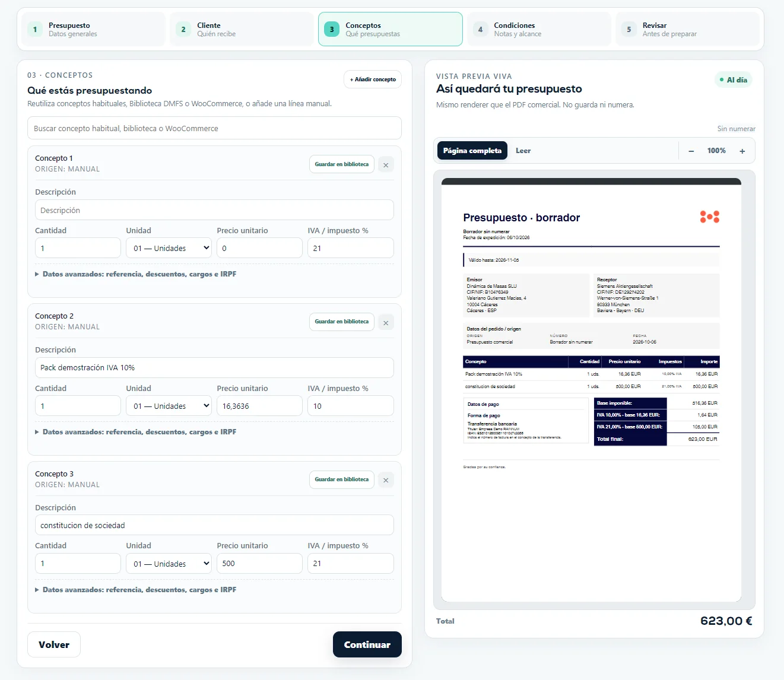This screenshot has height=680, width=784.
Task: Zoom in the preview with plus icon
Action: [x=742, y=151]
